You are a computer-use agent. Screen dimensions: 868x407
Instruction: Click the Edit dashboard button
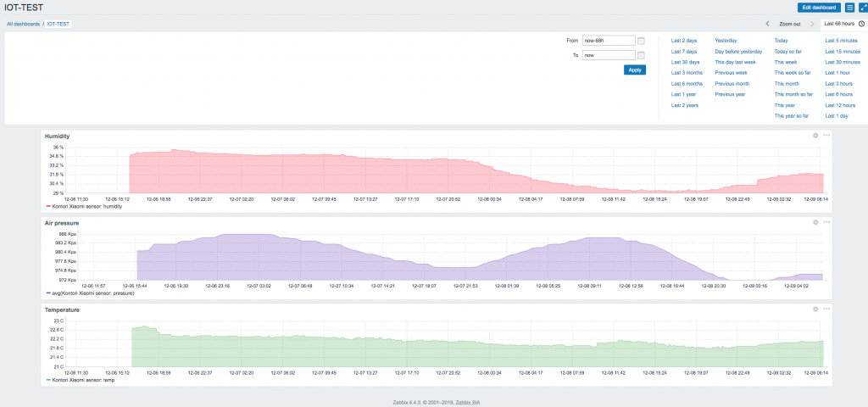click(x=821, y=8)
